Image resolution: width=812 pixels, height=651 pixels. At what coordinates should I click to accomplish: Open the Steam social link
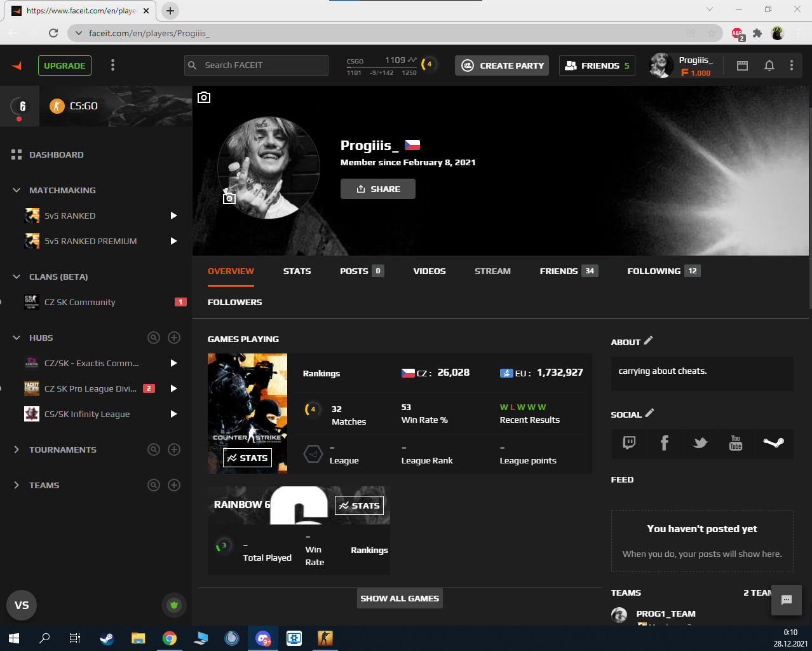pyautogui.click(x=773, y=443)
